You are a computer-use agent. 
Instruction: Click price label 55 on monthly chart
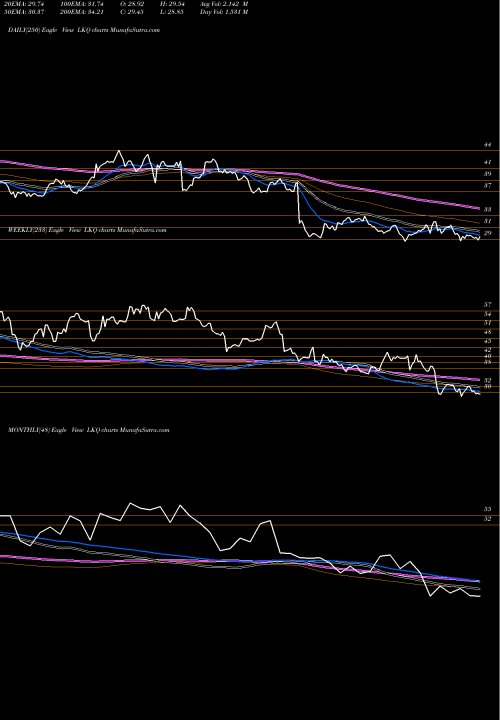click(488, 509)
